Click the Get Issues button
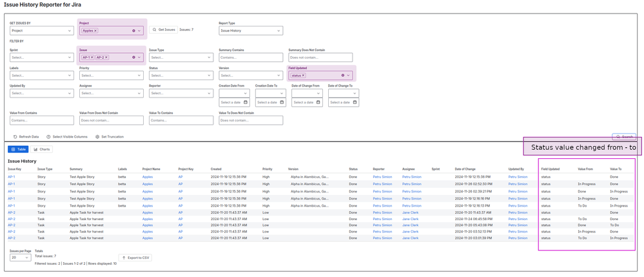This screenshot has width=644, height=277. pyautogui.click(x=163, y=30)
